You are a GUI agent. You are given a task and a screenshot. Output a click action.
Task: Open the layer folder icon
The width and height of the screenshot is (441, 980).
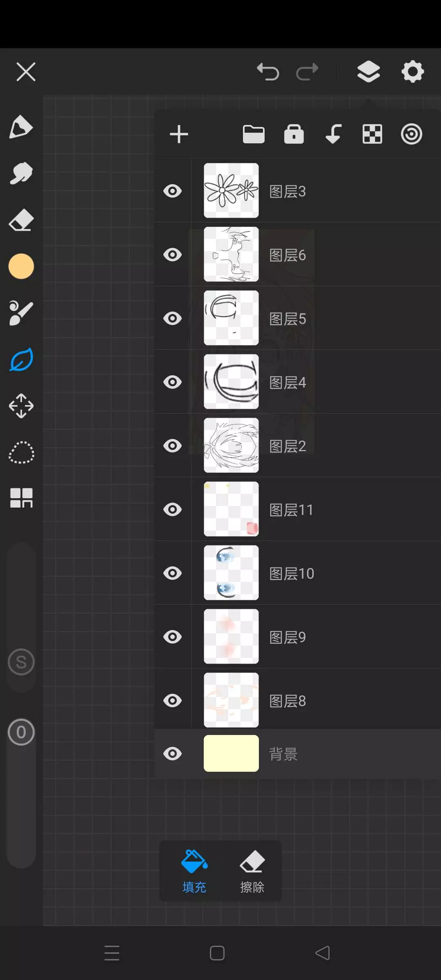click(x=254, y=134)
